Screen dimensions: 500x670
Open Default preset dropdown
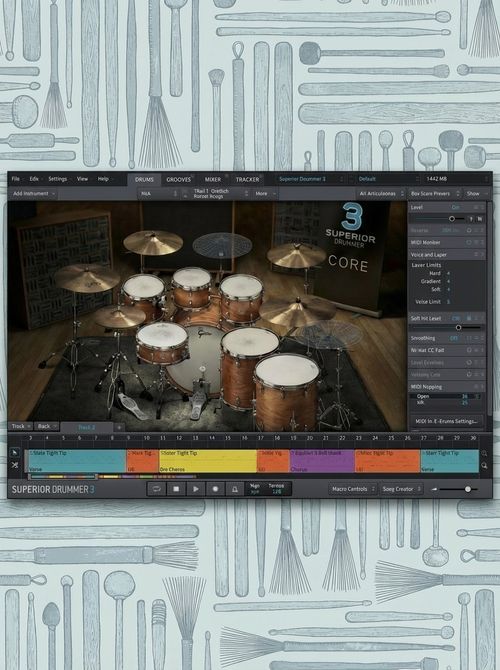(388, 179)
